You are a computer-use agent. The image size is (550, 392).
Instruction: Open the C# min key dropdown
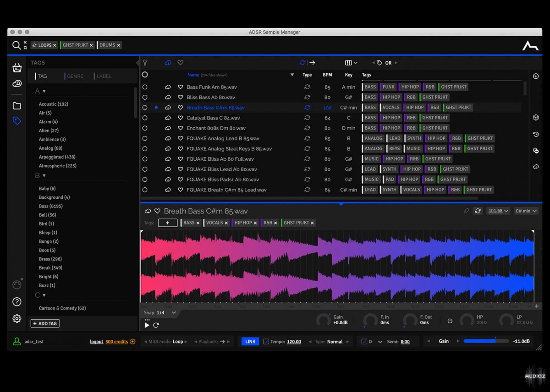(525, 211)
